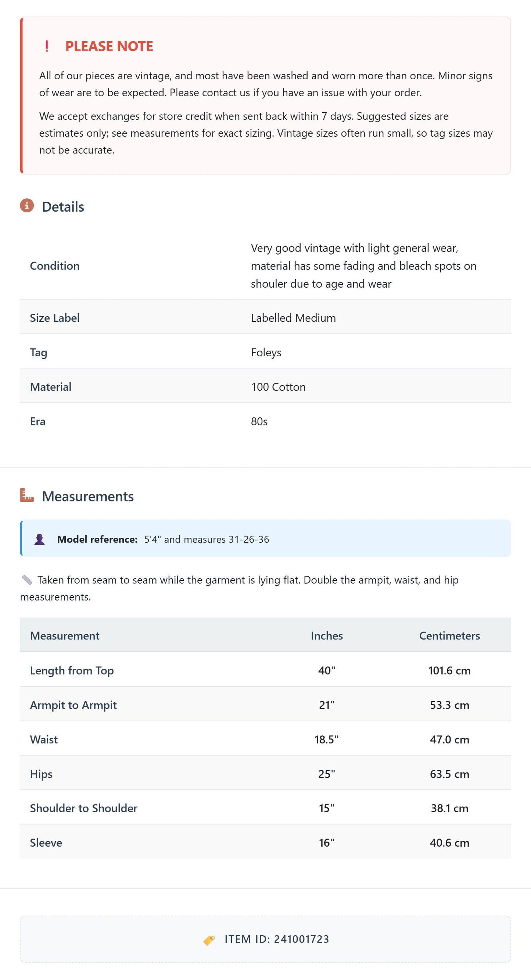Click the model reference person icon
Screen dimensions: 531x980
tap(40, 539)
